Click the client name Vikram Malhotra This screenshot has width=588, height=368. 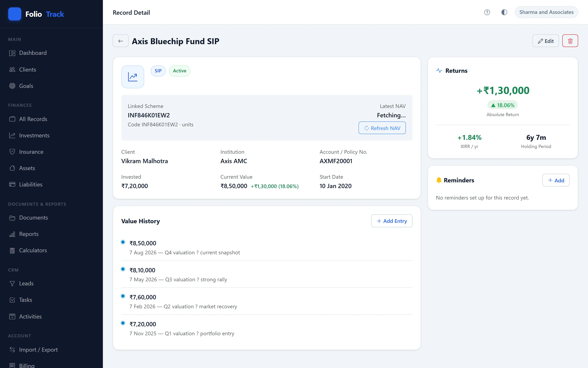[145, 161]
